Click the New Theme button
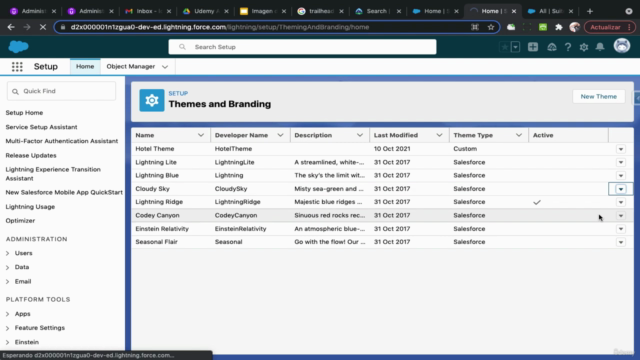 coord(598,96)
